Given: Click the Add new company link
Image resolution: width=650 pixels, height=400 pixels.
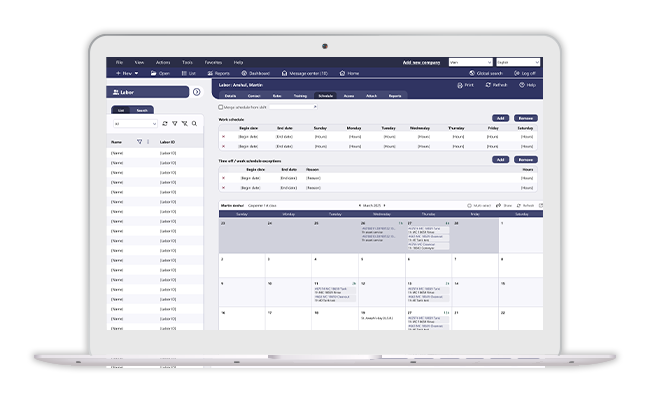Looking at the screenshot, I should (420, 62).
